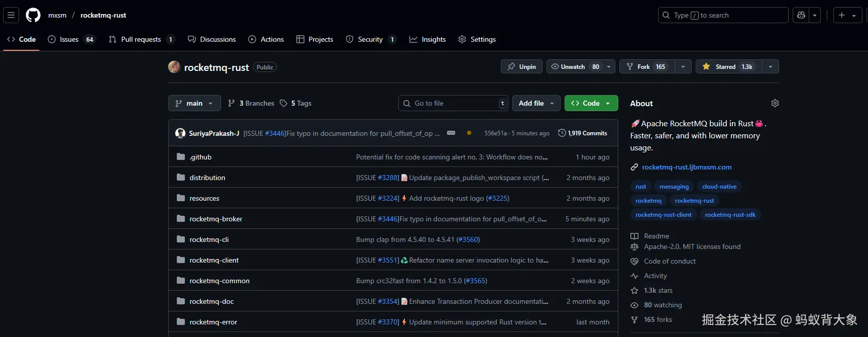
Task: Select the messaging topic tag
Action: 674,187
